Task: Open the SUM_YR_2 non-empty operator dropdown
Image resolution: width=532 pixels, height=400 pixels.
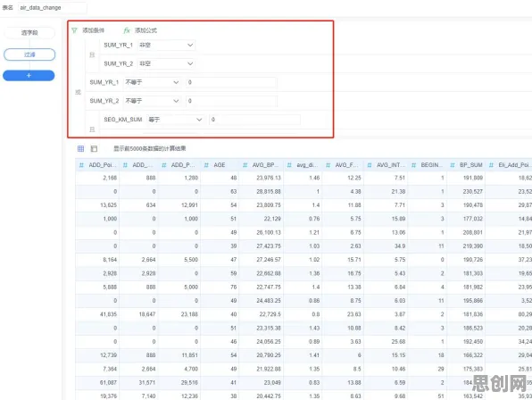Action: (166, 63)
